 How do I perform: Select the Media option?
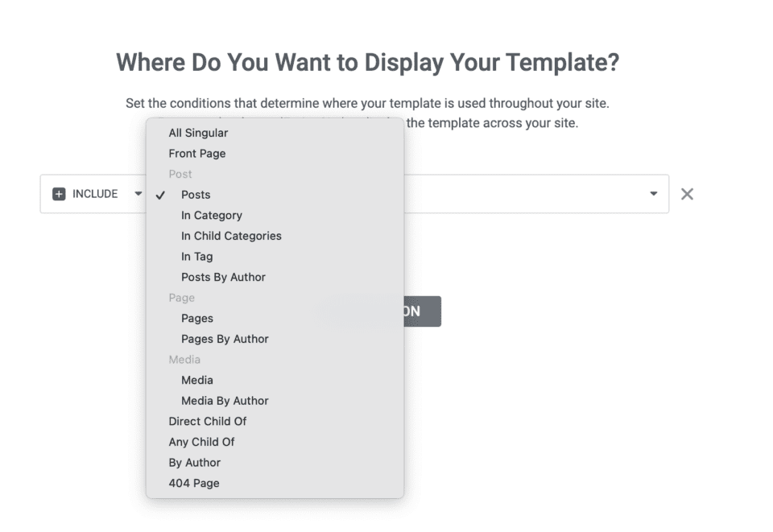(x=197, y=380)
